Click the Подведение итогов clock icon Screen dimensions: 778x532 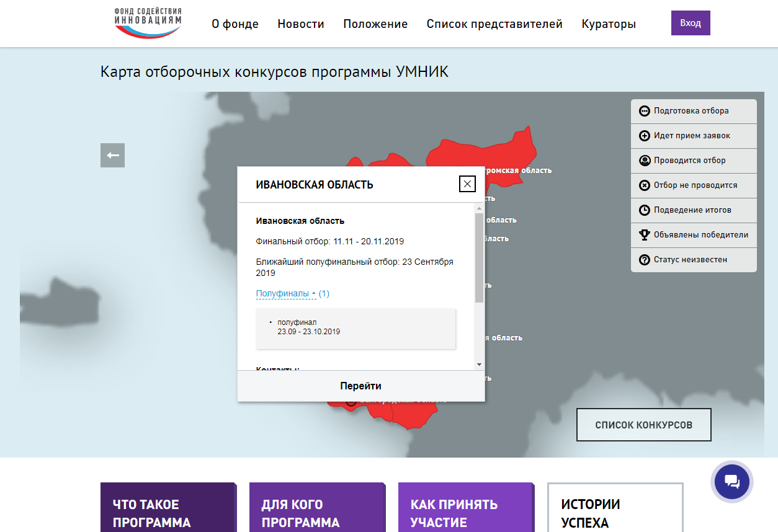click(x=645, y=210)
